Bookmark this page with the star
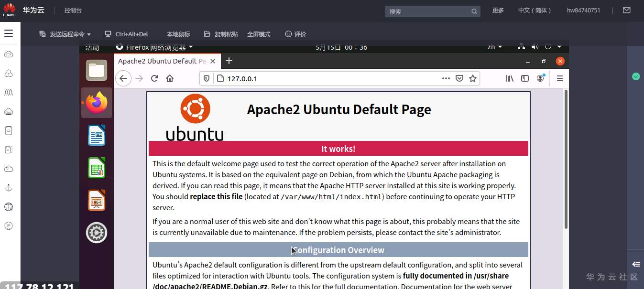644x289 pixels. (x=473, y=78)
